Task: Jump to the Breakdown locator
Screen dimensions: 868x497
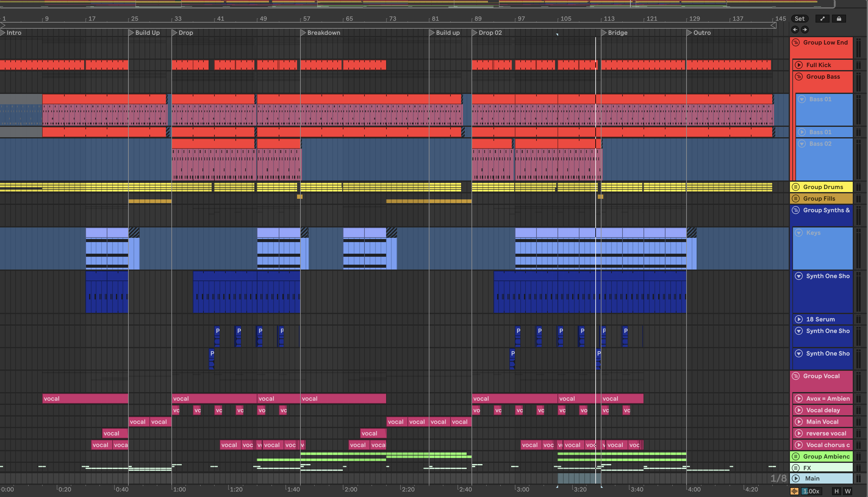Action: pyautogui.click(x=303, y=33)
